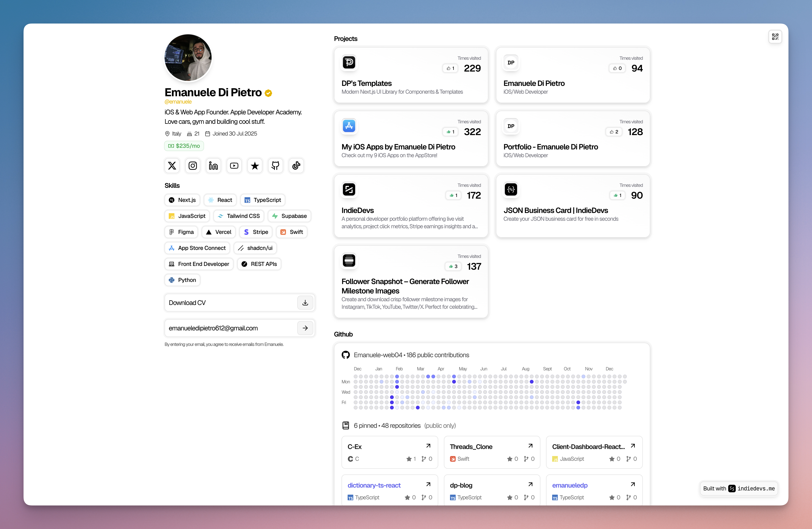Open the LinkedIn social icon
This screenshot has height=529, width=812.
(x=213, y=165)
